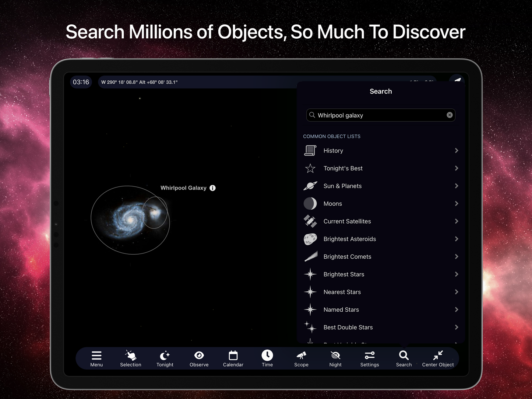Open the Sun & Planets list
Viewport: 532px width, 399px height.
click(x=342, y=186)
